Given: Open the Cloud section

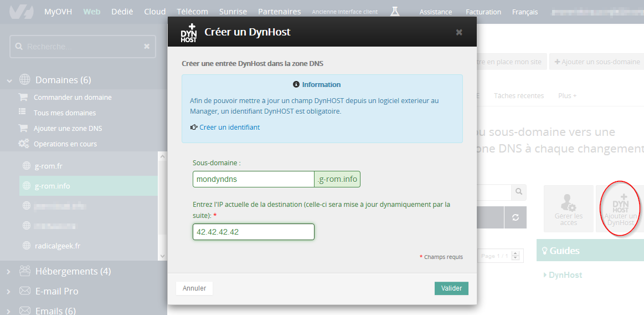Looking at the screenshot, I should 155,12.
